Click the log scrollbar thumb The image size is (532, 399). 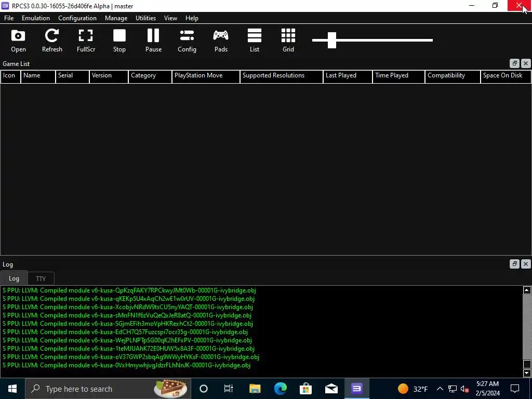tap(527, 364)
